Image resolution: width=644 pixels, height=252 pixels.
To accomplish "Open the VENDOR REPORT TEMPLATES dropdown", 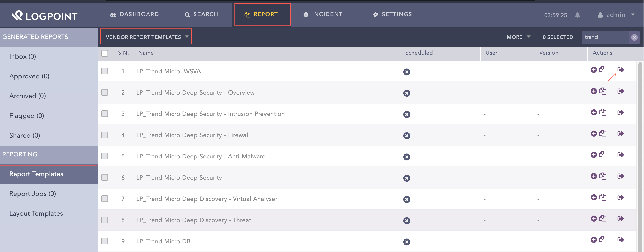I will click(x=146, y=37).
